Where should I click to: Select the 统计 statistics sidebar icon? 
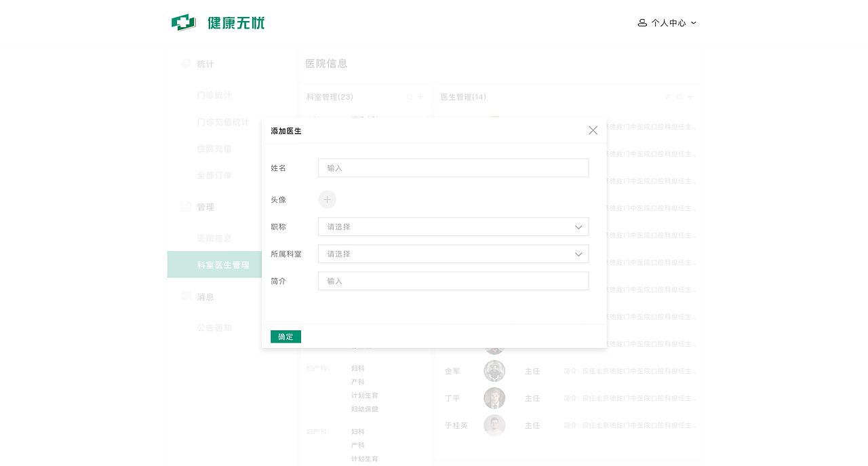pyautogui.click(x=186, y=63)
